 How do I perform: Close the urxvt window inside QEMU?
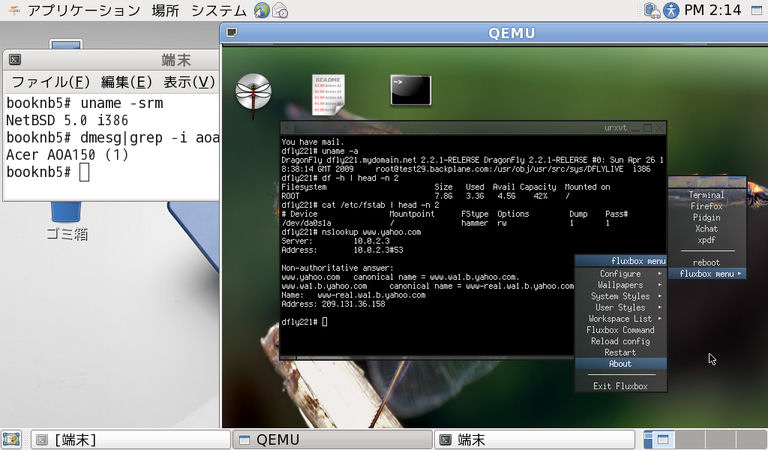[x=659, y=128]
